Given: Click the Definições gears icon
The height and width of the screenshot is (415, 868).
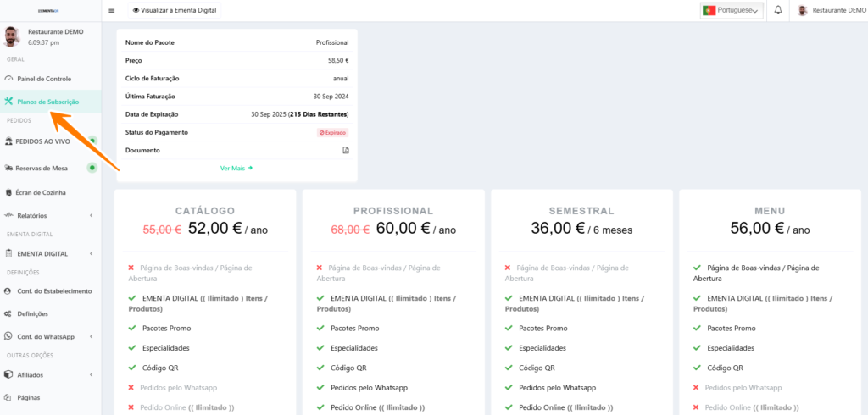Looking at the screenshot, I should [8, 313].
